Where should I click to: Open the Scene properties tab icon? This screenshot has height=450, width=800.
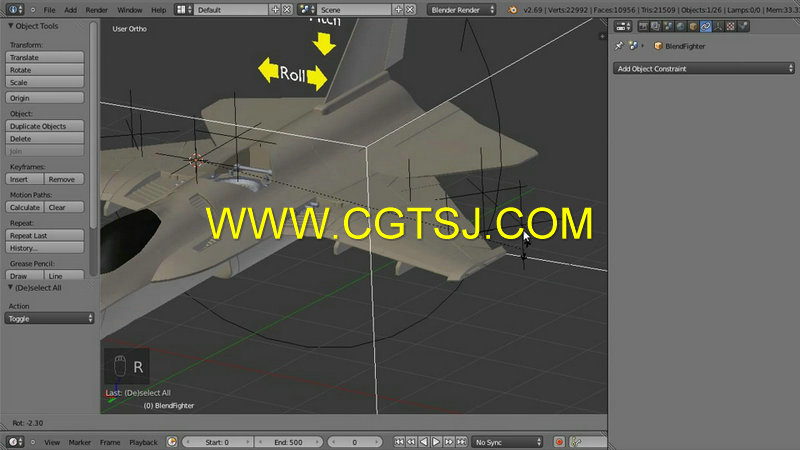pos(668,26)
